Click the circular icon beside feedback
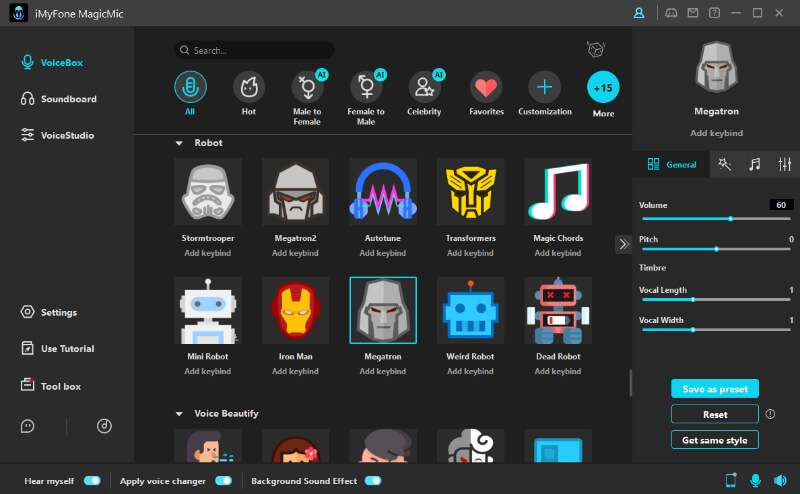This screenshot has width=800, height=494. click(x=104, y=426)
